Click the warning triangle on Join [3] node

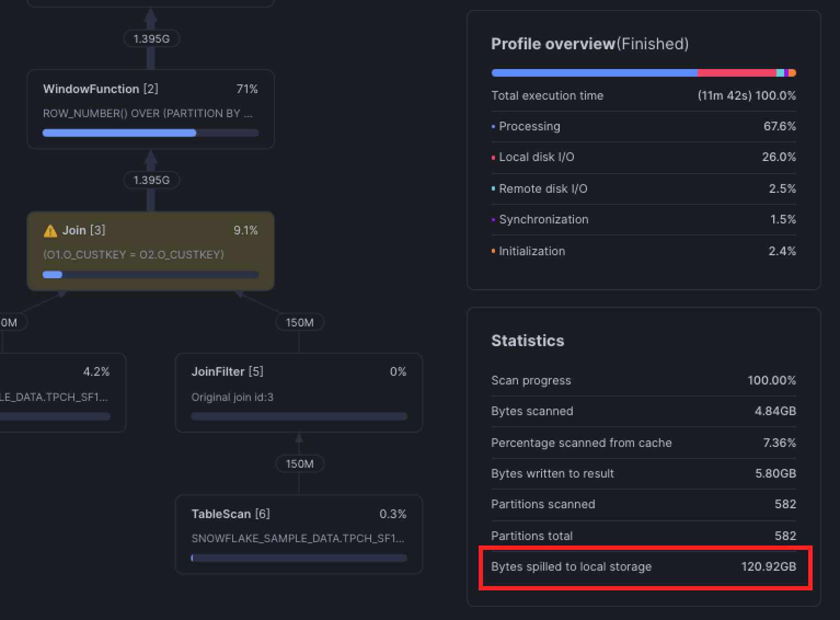(x=50, y=230)
